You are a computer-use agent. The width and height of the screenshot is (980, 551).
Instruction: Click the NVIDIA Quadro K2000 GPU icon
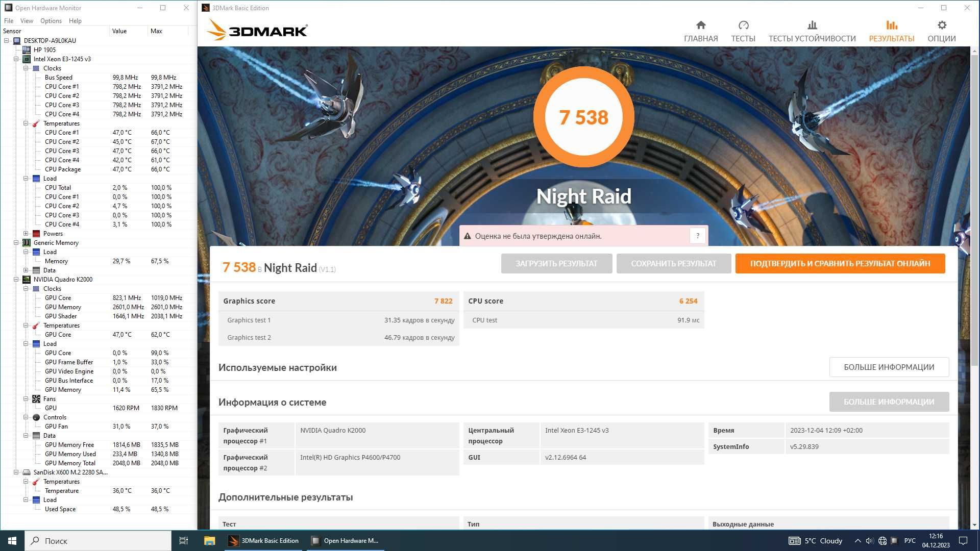27,280
